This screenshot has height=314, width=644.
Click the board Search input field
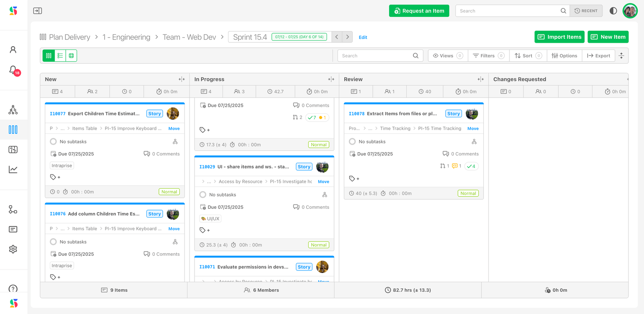click(x=375, y=56)
